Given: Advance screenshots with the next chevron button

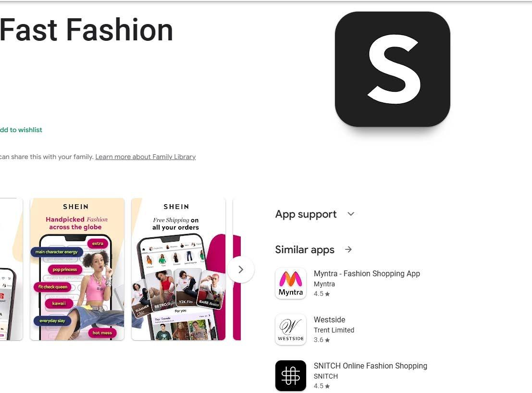Looking at the screenshot, I should pos(241,270).
